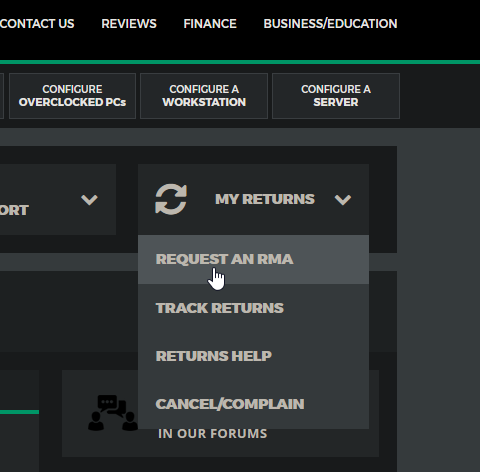Click Configure Overclocked PCs button
The image size is (480, 472).
tap(72, 96)
